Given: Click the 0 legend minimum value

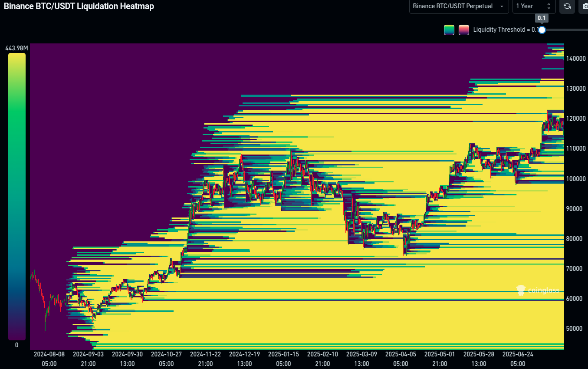Looking at the screenshot, I should point(16,345).
